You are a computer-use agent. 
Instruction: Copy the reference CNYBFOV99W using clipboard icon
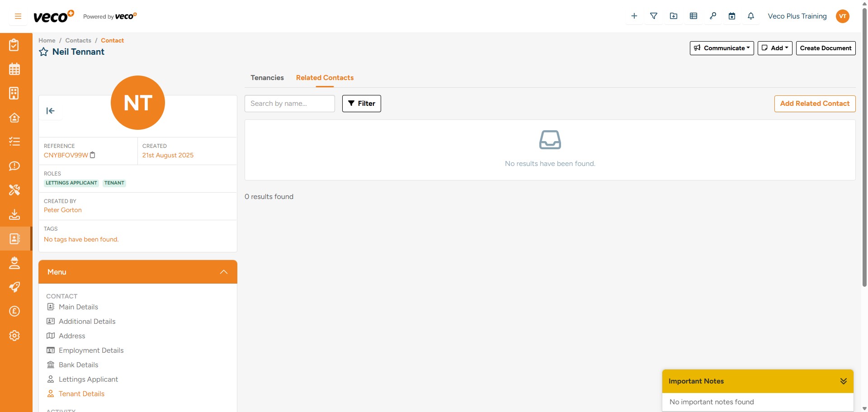pyautogui.click(x=93, y=155)
